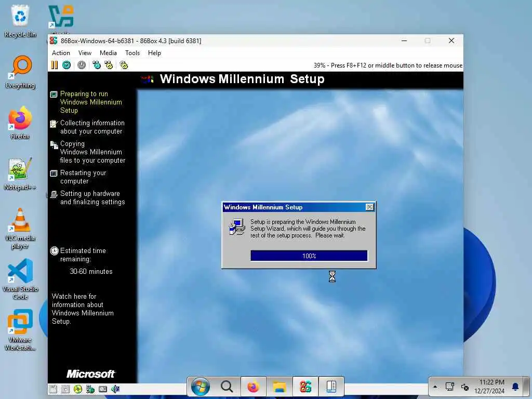Image resolution: width=532 pixels, height=399 pixels.
Task: Select the Everything search desktop shortcut
Action: click(x=20, y=72)
